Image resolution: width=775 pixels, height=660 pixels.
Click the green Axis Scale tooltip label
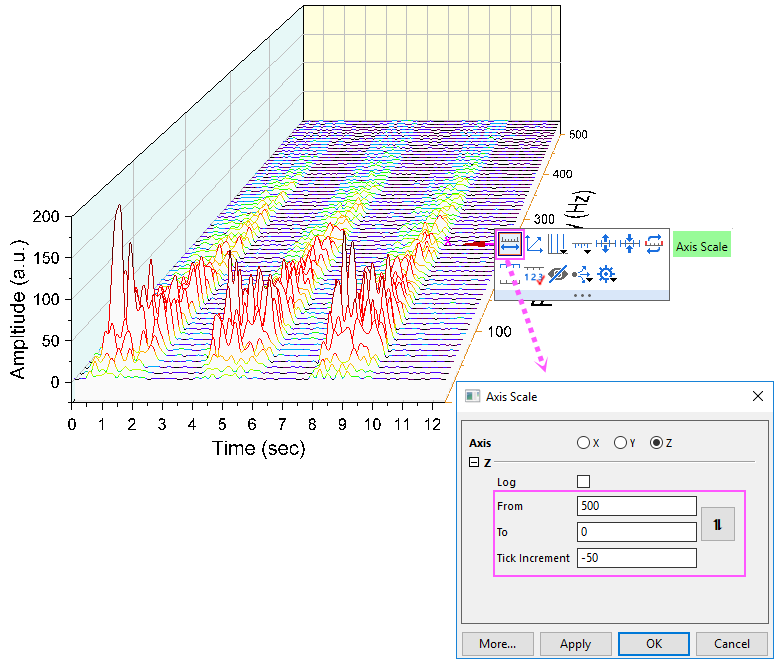click(x=702, y=246)
